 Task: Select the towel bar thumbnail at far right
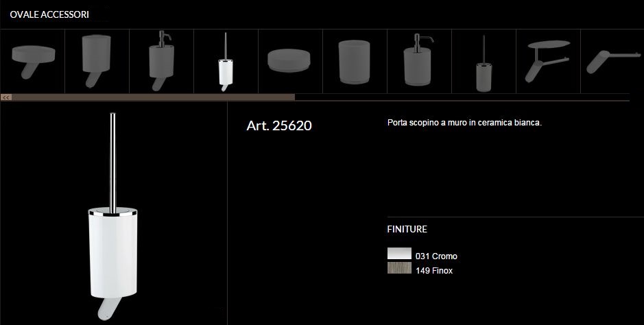click(x=612, y=62)
